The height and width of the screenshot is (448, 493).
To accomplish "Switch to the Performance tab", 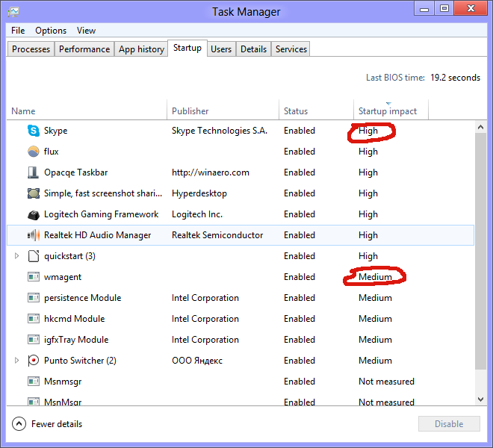I will (84, 49).
